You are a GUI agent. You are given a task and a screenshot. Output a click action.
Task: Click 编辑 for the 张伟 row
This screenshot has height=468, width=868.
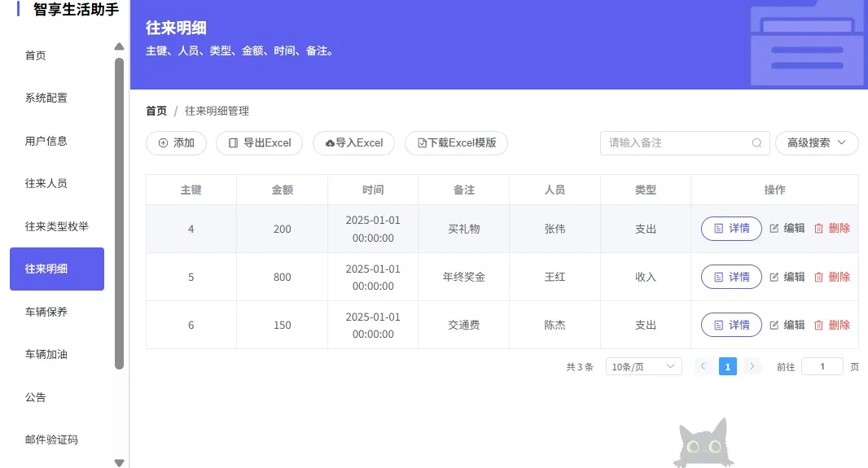[x=787, y=228]
